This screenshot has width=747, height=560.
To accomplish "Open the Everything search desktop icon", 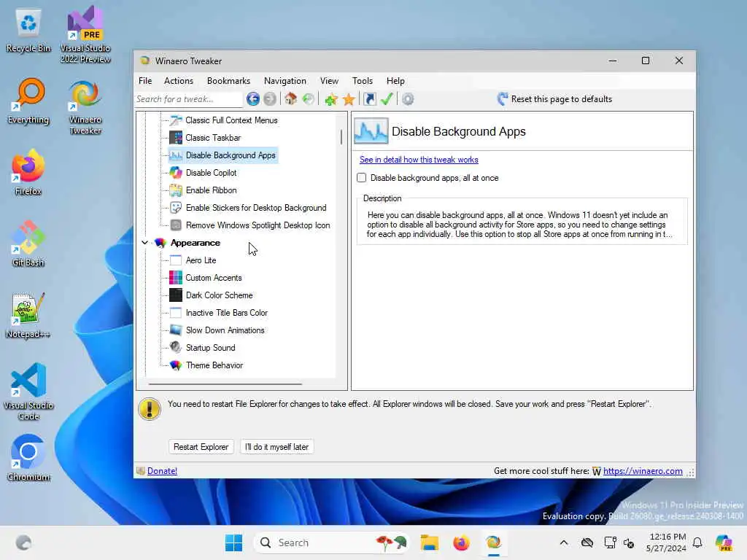I will [28, 101].
